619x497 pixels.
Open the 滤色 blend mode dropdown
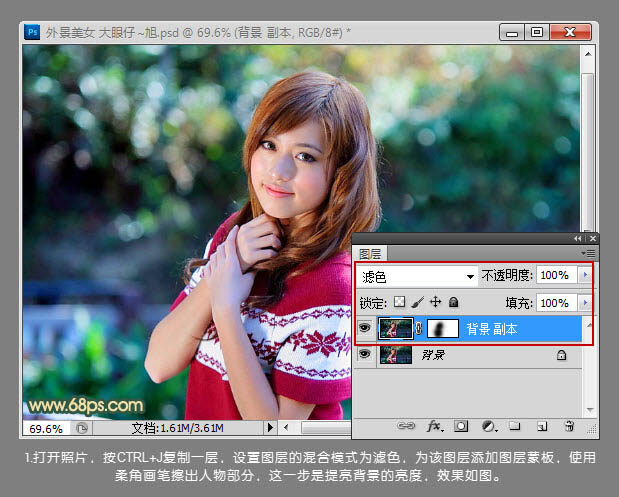pyautogui.click(x=417, y=276)
